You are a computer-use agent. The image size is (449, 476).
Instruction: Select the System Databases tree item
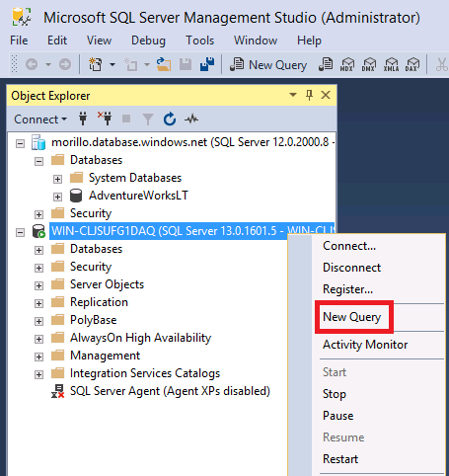tap(135, 178)
